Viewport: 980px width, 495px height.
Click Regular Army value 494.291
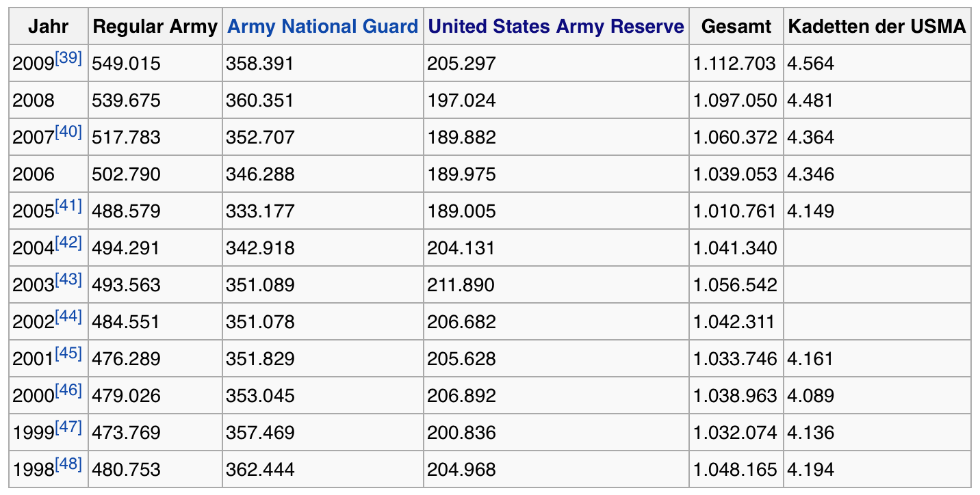pyautogui.click(x=127, y=248)
